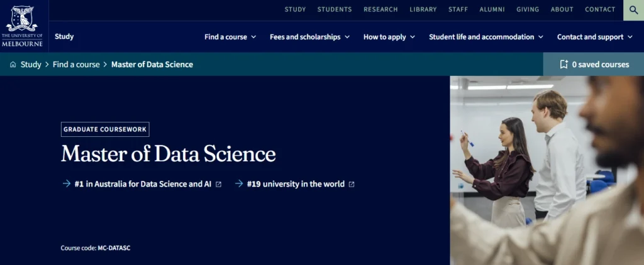
Task: Open Contact and support dropdown
Action: click(594, 37)
